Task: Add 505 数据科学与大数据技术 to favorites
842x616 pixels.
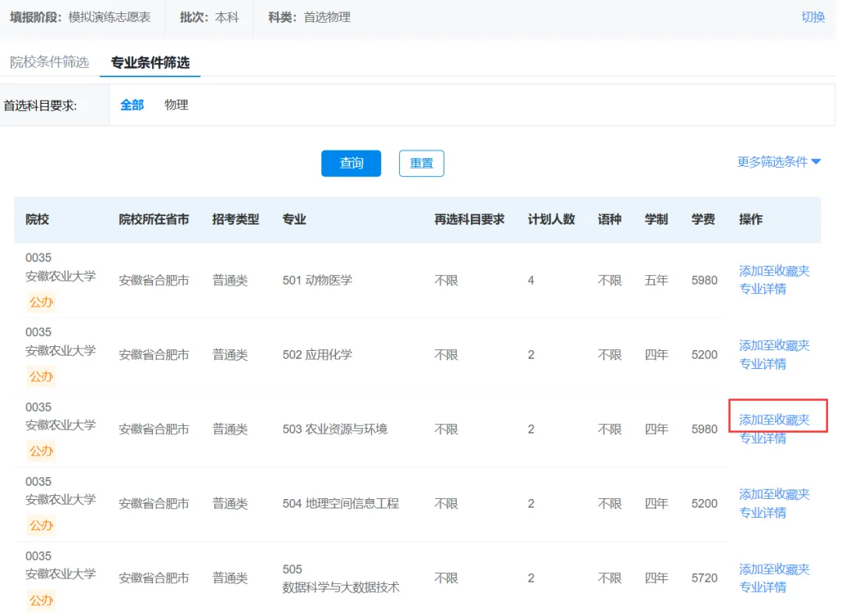Action: coord(774,568)
